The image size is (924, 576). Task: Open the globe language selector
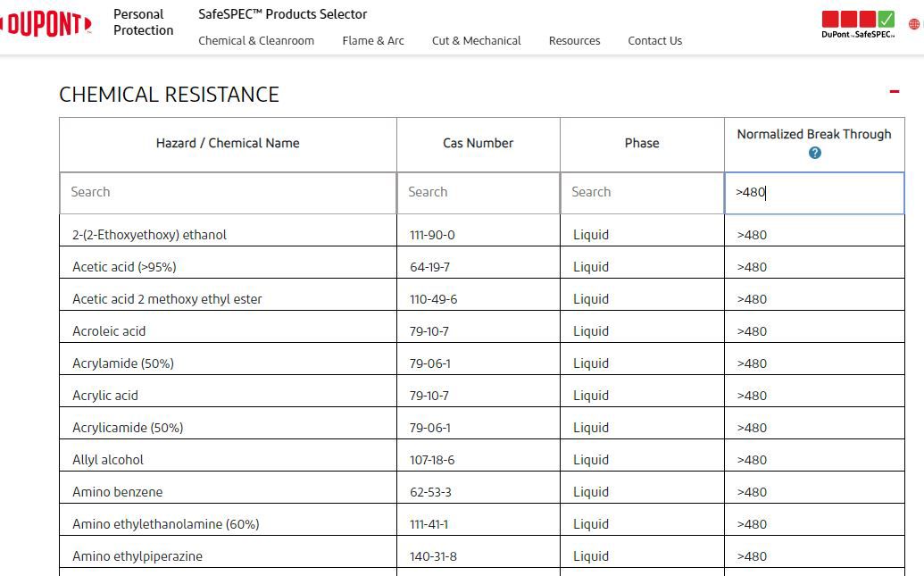click(914, 24)
